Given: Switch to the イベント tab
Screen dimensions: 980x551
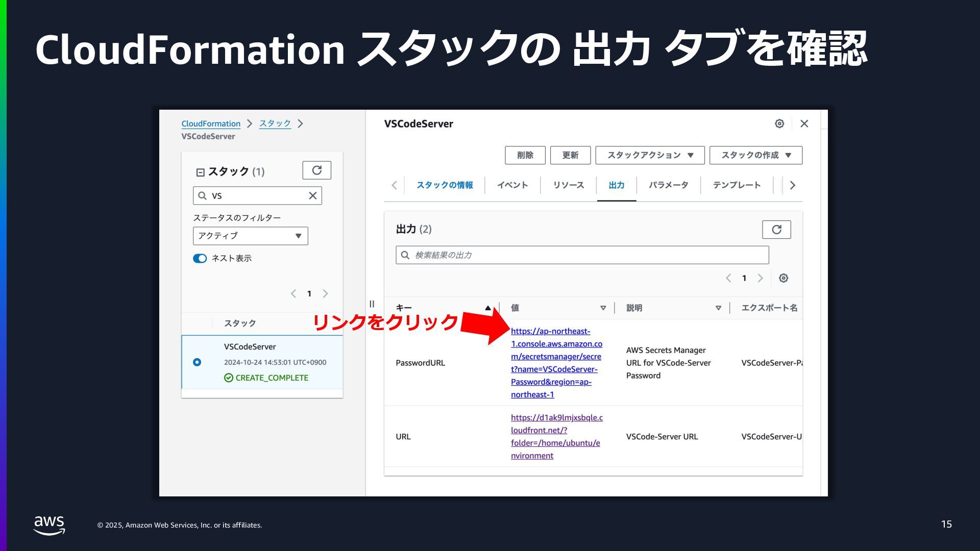Looking at the screenshot, I should click(x=512, y=185).
